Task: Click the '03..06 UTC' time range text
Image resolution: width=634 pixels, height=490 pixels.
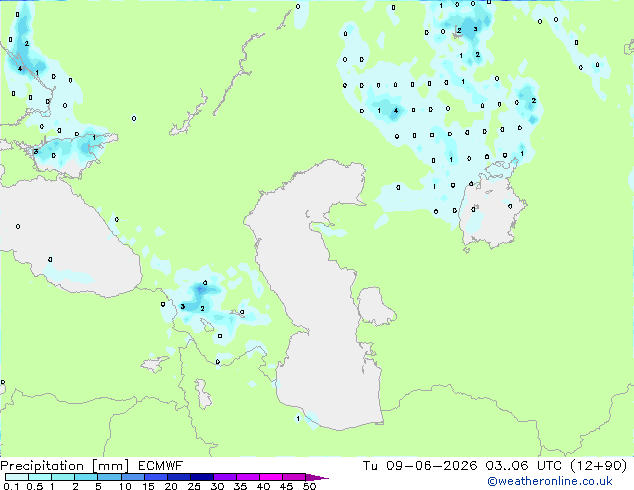Action: 524,466
